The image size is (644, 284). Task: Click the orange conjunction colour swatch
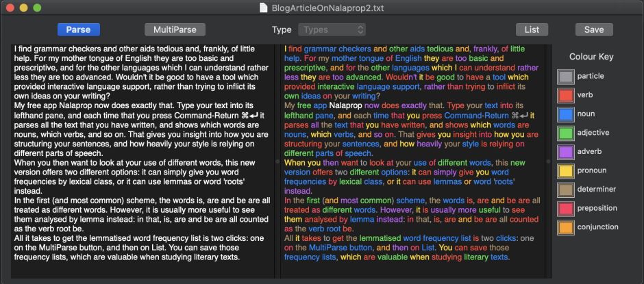pos(565,227)
